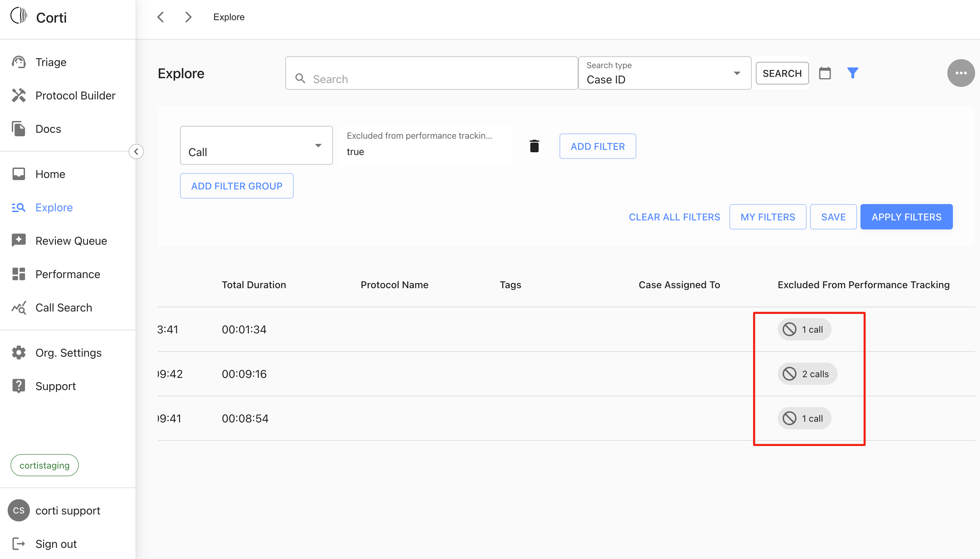The width and height of the screenshot is (980, 559).
Task: Open Protocol Builder from the sidebar
Action: (x=75, y=95)
